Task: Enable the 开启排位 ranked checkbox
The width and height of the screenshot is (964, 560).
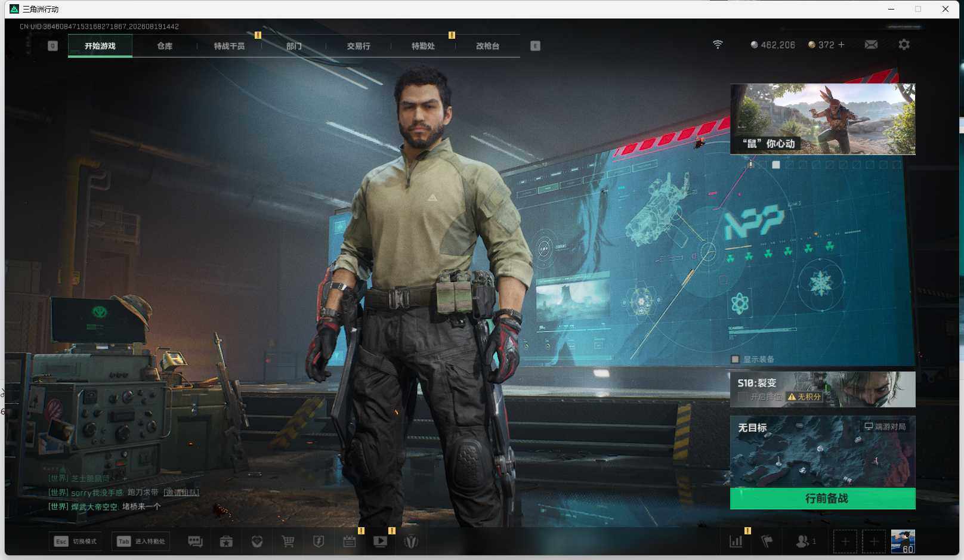Action: (742, 397)
